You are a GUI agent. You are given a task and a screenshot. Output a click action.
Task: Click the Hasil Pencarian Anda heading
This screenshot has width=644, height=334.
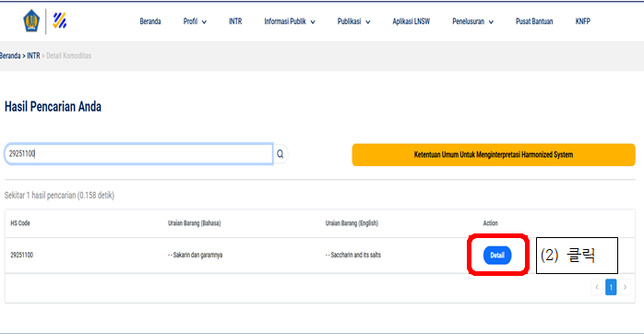tap(53, 107)
